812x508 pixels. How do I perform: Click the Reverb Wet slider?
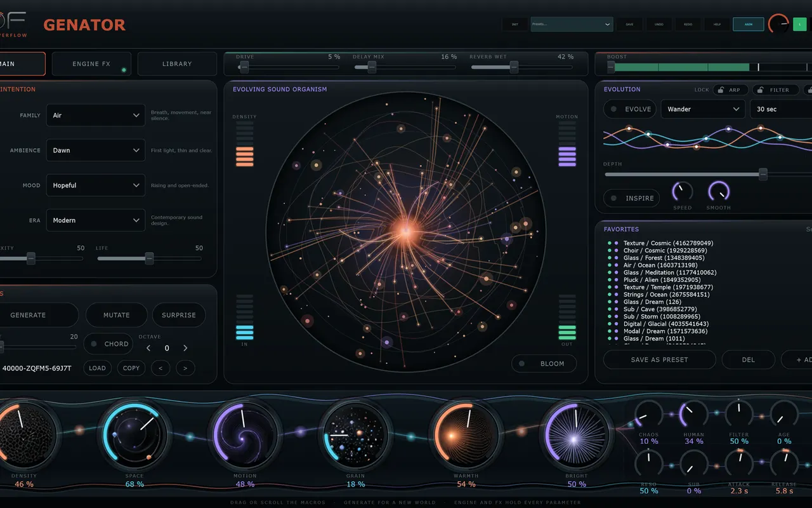click(x=521, y=66)
